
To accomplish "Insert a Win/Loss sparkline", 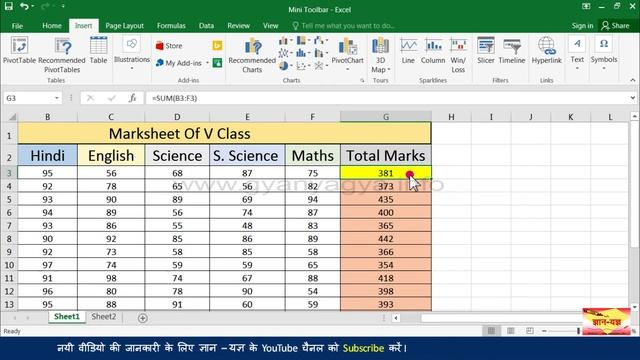I will click(458, 55).
